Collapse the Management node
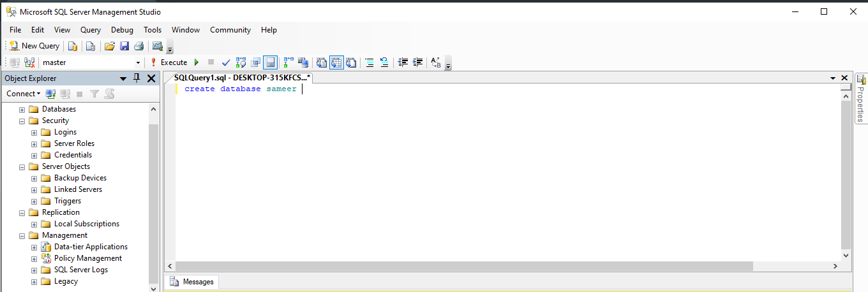 22,235
